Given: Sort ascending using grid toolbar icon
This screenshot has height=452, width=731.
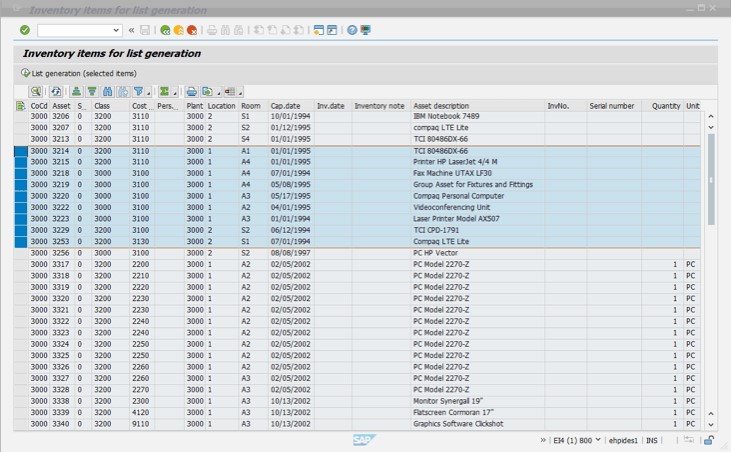Looking at the screenshot, I should (x=76, y=92).
